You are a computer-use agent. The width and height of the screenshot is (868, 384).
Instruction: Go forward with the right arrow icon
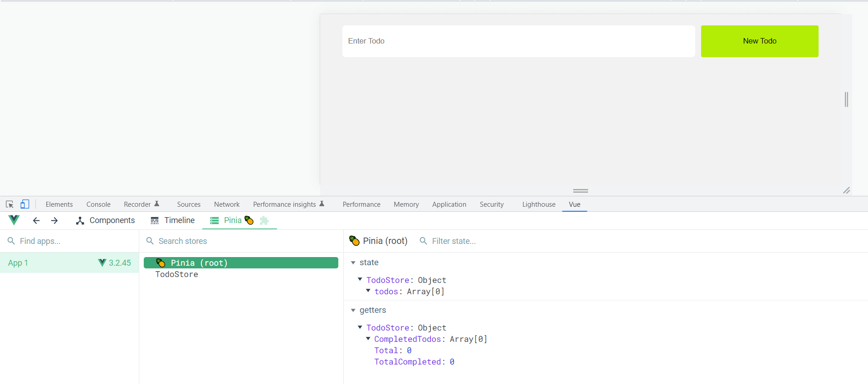pyautogui.click(x=54, y=220)
